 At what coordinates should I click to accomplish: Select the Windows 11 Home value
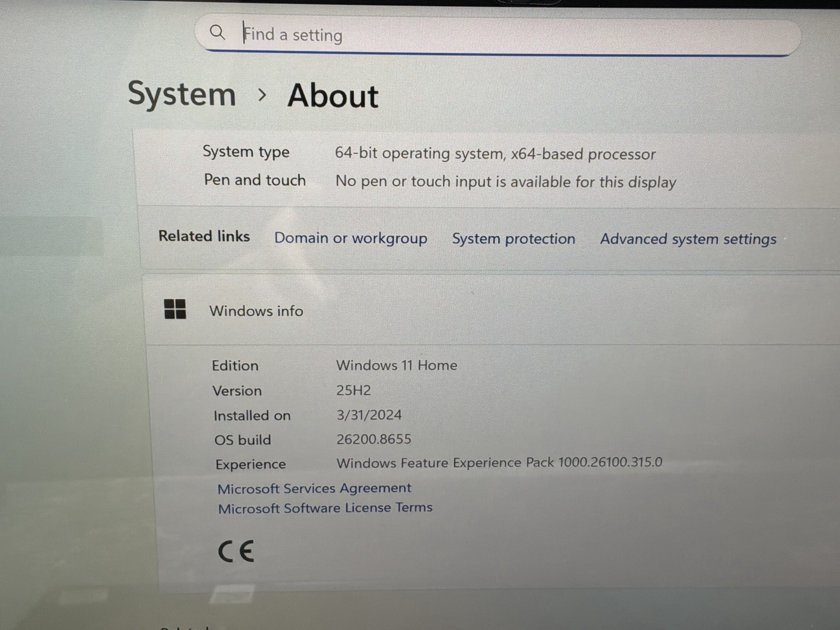click(x=397, y=365)
